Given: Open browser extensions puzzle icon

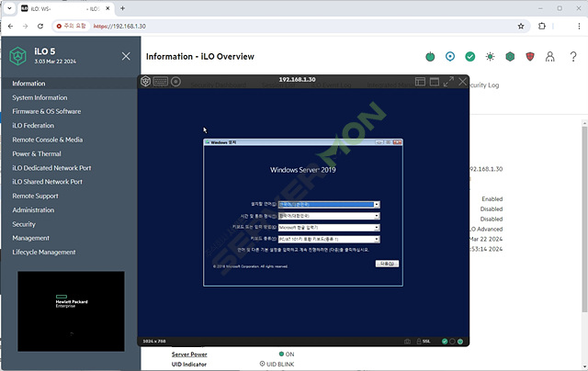Looking at the screenshot, I should tap(542, 27).
